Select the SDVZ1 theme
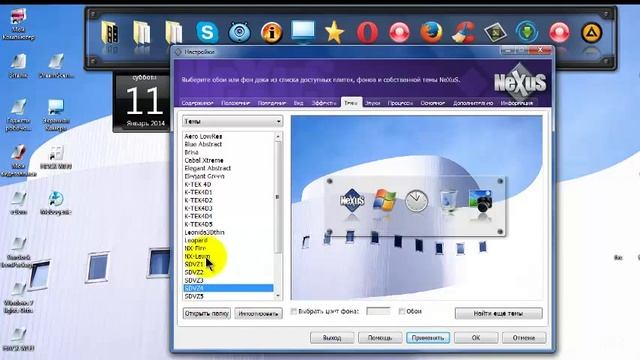 coord(194,264)
